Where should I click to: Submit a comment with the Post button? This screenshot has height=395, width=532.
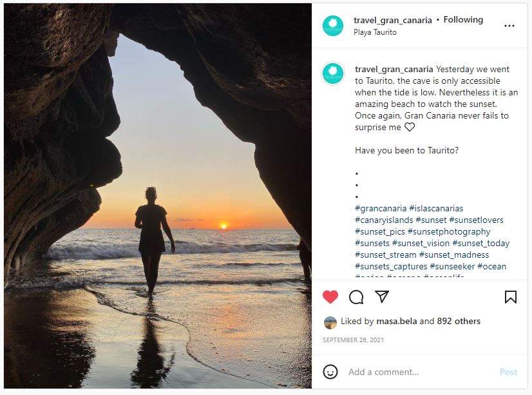(x=508, y=372)
